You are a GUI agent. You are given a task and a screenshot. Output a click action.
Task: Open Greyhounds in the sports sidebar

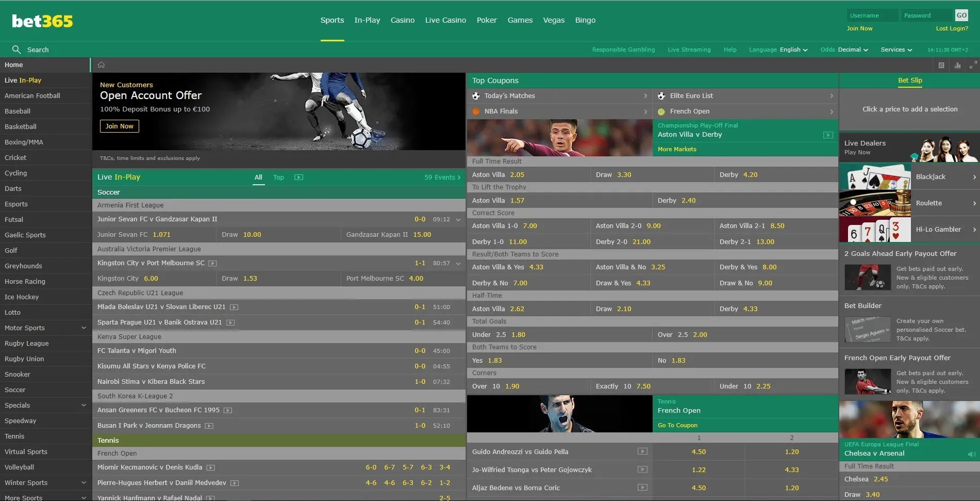[45, 266]
